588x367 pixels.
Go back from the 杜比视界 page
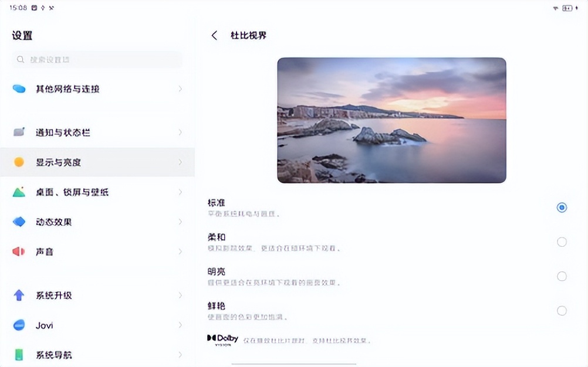click(214, 35)
